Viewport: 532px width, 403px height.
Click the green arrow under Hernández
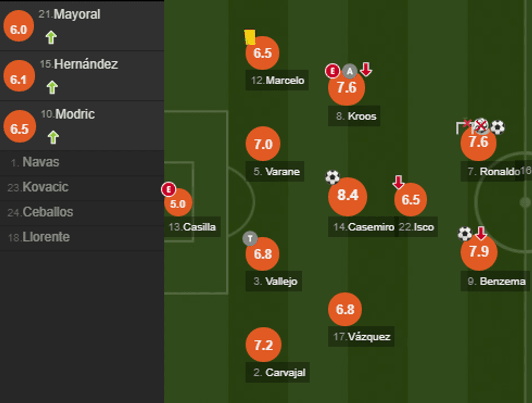(x=52, y=87)
